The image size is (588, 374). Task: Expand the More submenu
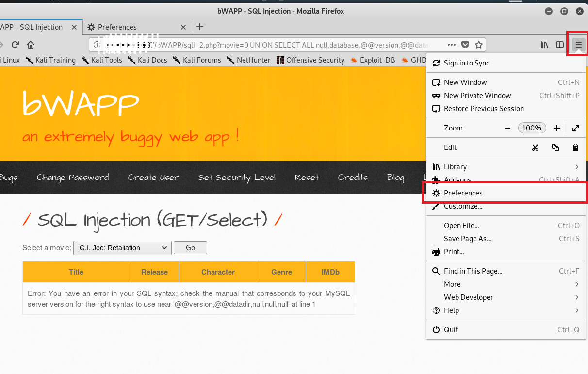coord(506,284)
